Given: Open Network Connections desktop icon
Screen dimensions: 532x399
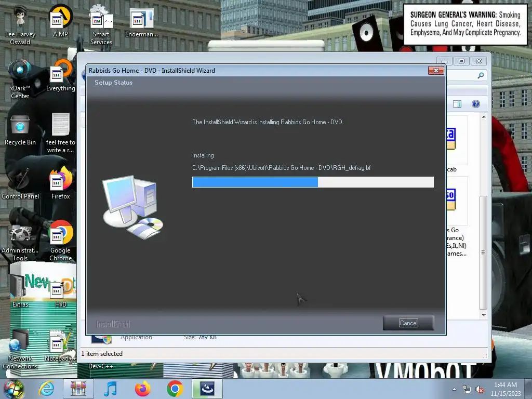Looking at the screenshot, I should 20,349.
